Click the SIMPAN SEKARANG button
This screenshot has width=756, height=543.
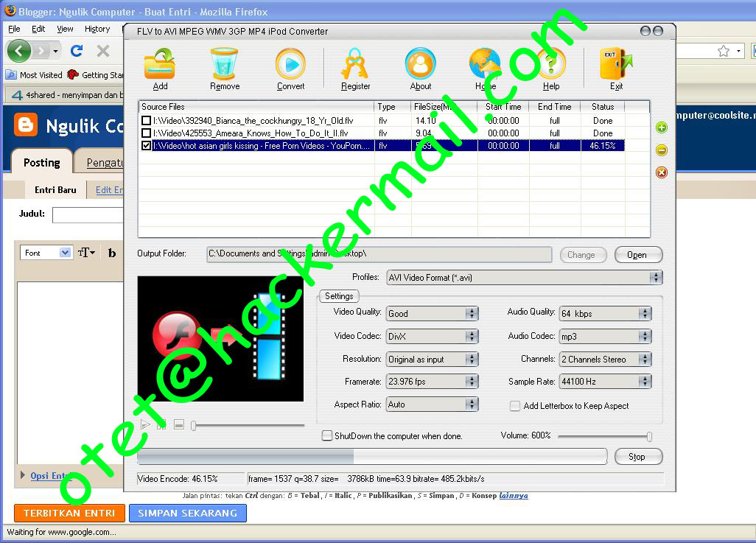coord(188,513)
